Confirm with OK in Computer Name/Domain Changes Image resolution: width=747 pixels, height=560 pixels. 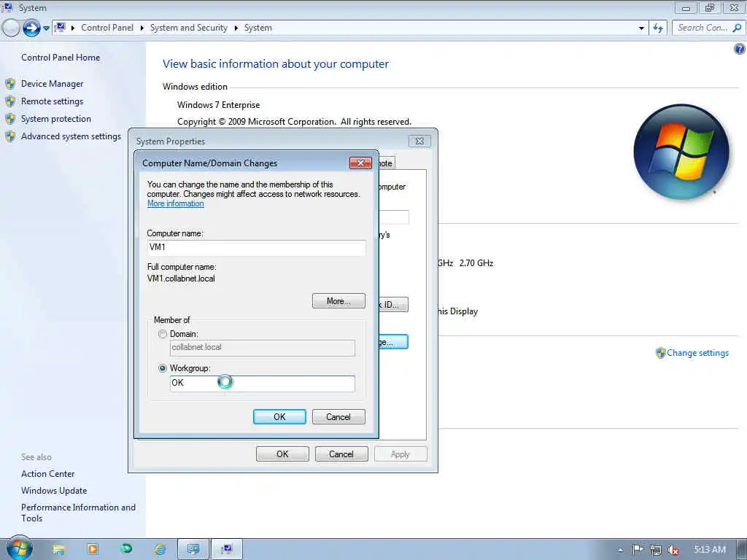pyautogui.click(x=279, y=416)
